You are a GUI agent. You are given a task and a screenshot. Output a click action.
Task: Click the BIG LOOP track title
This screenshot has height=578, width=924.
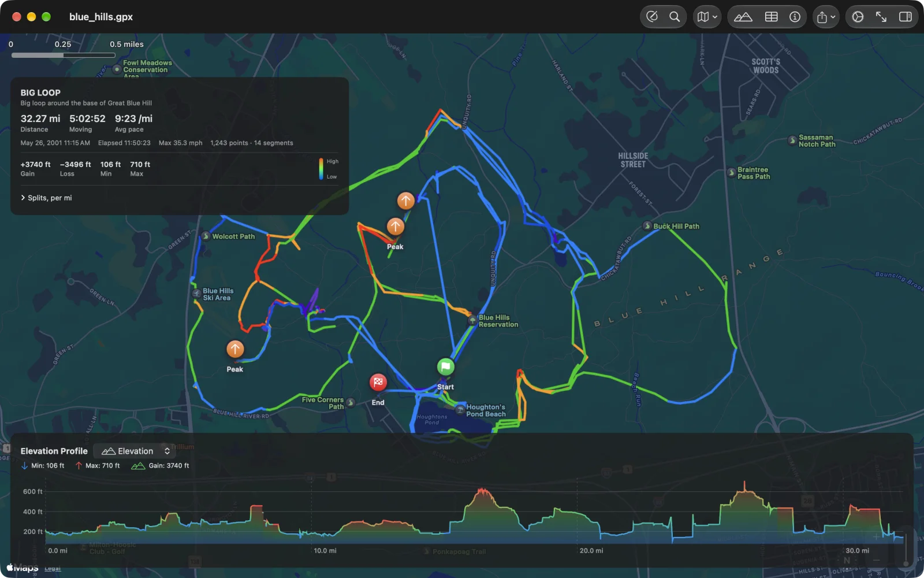point(40,92)
